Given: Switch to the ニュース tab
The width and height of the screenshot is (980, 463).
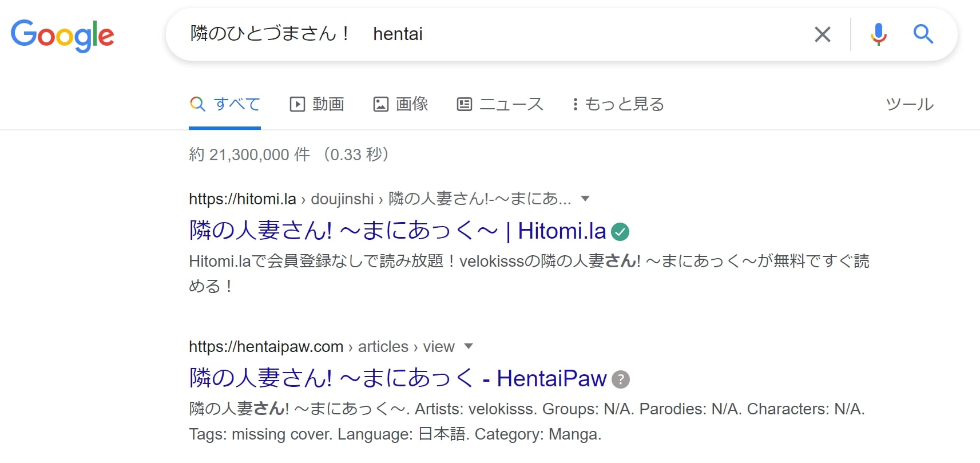Looking at the screenshot, I should (500, 104).
